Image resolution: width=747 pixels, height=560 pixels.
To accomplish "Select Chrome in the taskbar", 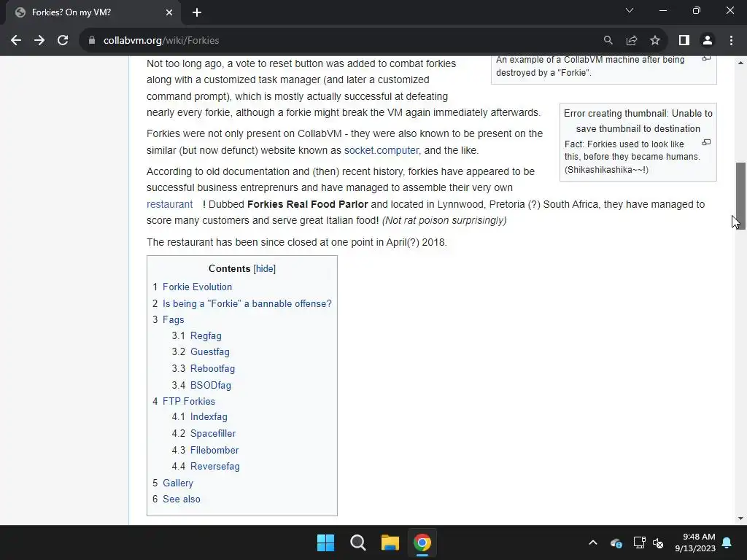I will pos(422,542).
